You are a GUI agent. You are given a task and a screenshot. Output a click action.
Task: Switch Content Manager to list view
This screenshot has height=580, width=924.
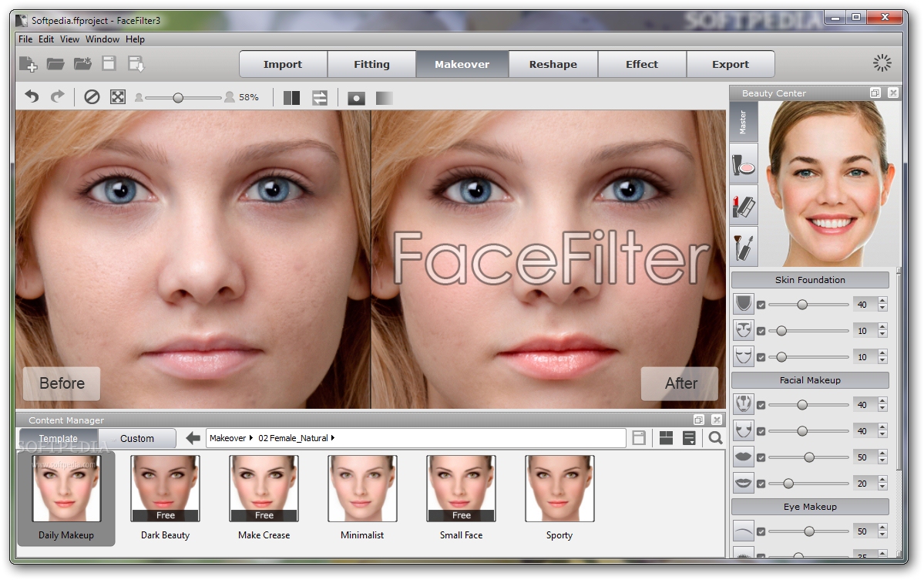(x=689, y=438)
